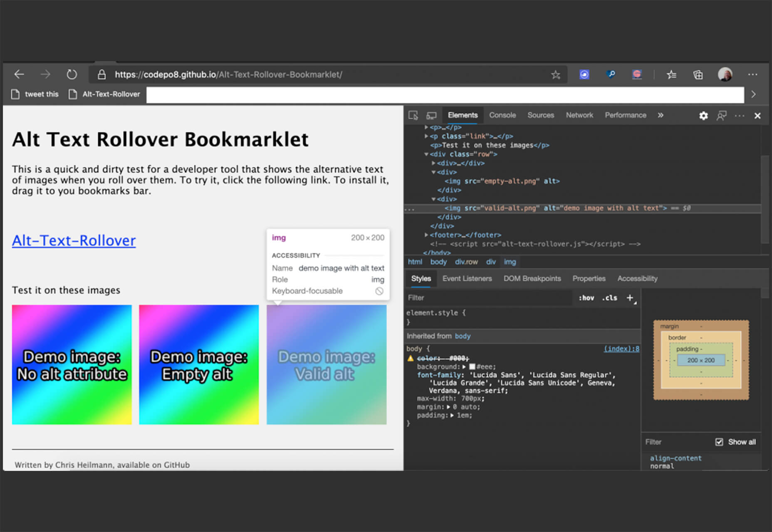Open the Collections icon
Viewport: 772px width, 532px height.
(698, 74)
